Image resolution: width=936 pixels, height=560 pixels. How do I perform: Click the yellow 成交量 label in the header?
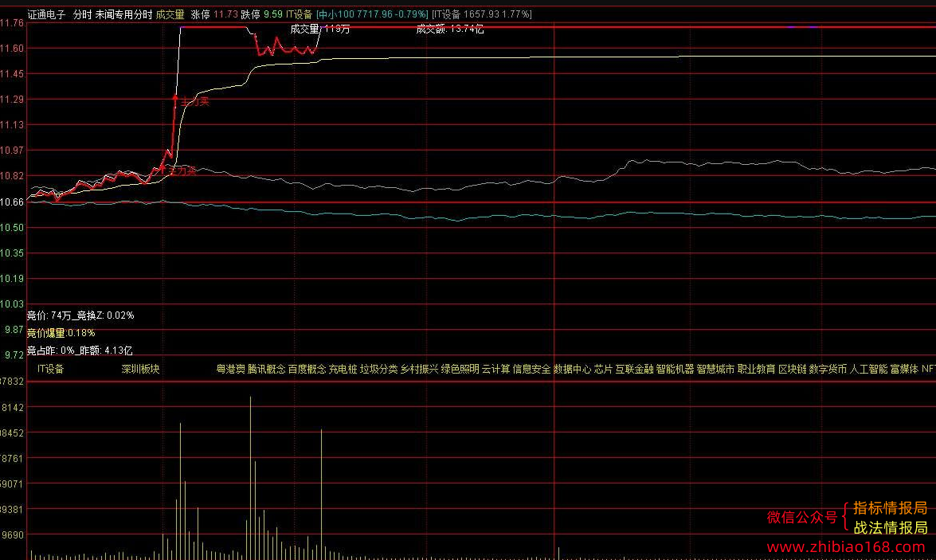[x=170, y=14]
